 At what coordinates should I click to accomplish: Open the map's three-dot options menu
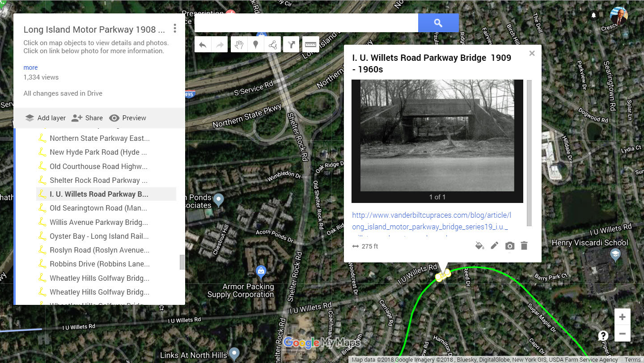(x=175, y=29)
